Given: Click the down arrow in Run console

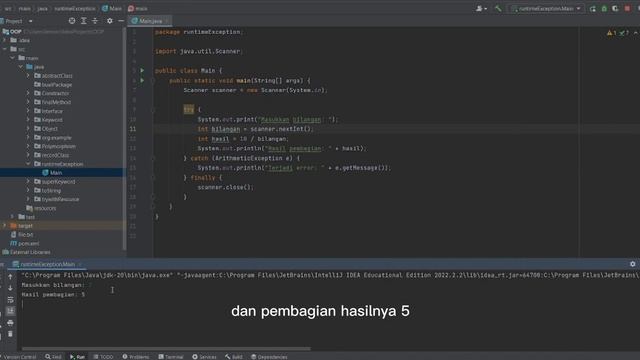Looking at the screenshot, I should 11,288.
